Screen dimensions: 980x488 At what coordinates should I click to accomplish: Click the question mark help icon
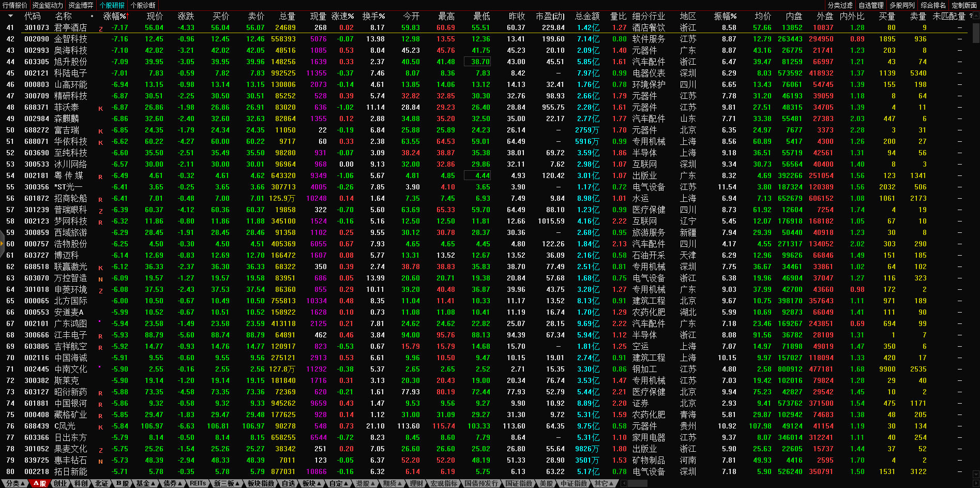(x=971, y=16)
